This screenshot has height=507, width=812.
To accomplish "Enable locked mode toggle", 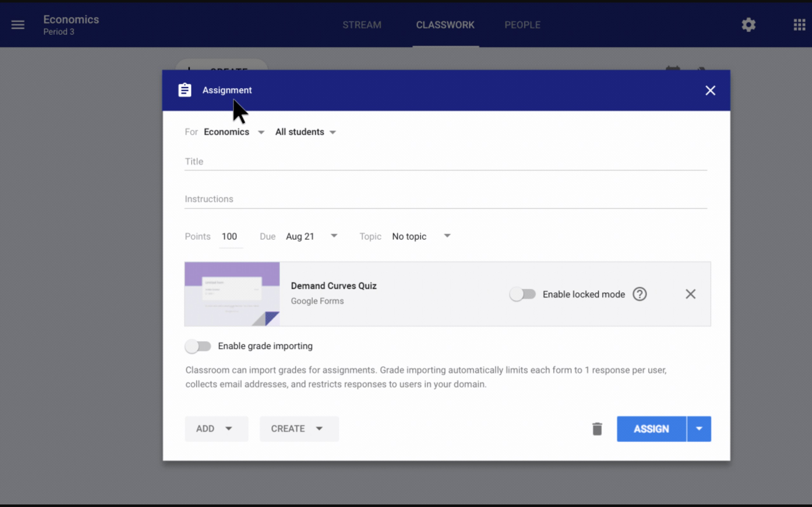I will coord(522,294).
